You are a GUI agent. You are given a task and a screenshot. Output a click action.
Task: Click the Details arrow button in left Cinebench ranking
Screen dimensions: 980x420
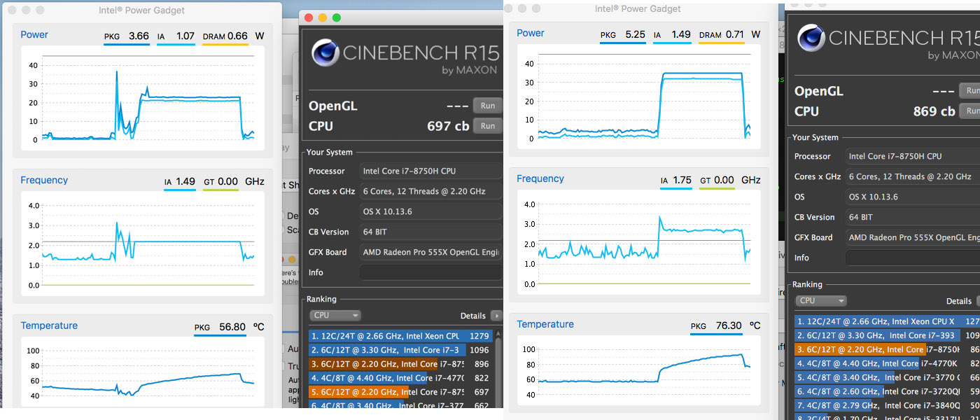[x=496, y=316]
